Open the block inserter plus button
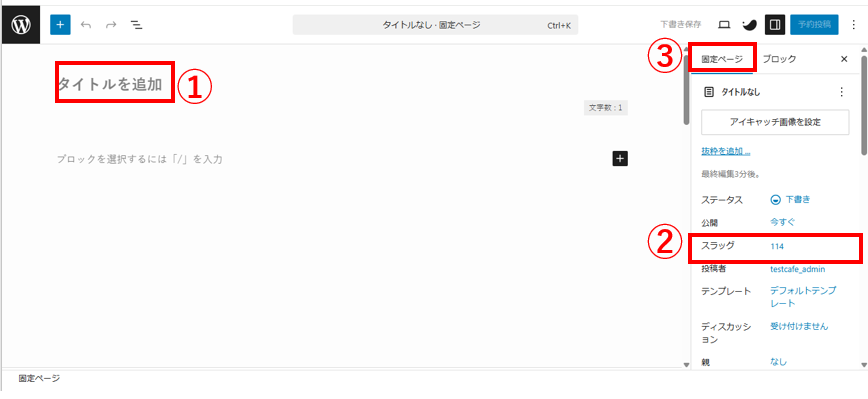868x399 pixels. coord(60,25)
